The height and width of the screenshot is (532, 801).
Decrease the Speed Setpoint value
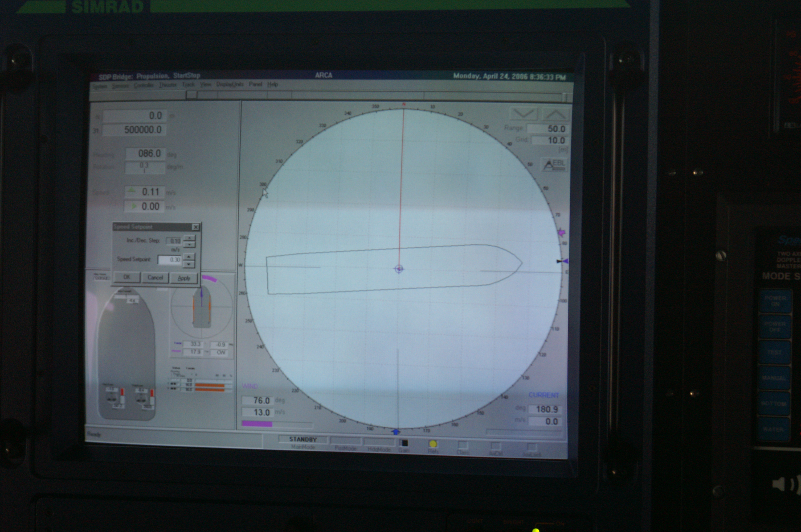pyautogui.click(x=189, y=264)
